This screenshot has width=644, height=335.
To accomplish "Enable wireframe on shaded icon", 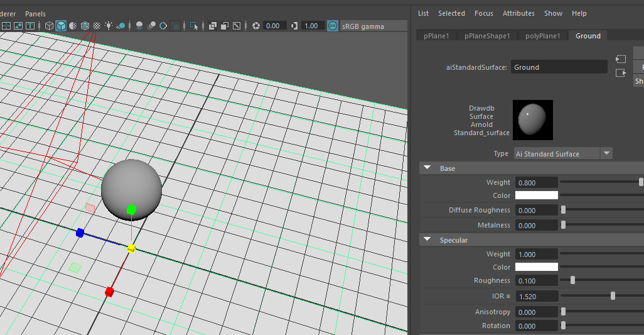I will tap(85, 26).
